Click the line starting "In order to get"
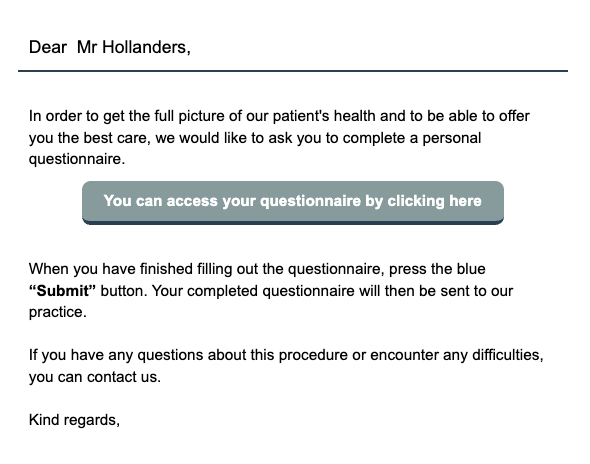590x464 pixels. pyautogui.click(x=279, y=116)
